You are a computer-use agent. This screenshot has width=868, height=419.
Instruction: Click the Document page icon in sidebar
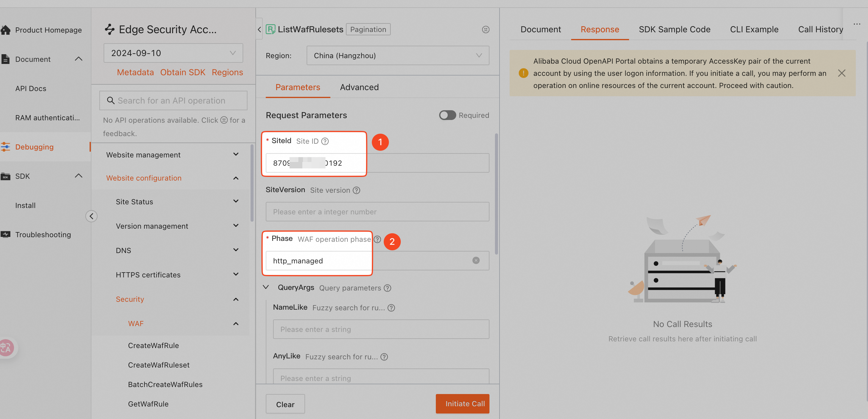[5, 59]
